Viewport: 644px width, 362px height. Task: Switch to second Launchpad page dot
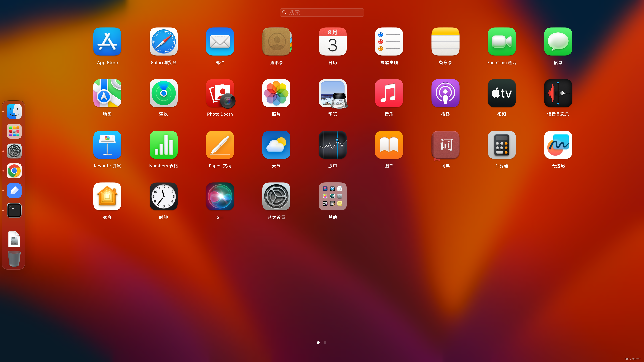coord(325,343)
